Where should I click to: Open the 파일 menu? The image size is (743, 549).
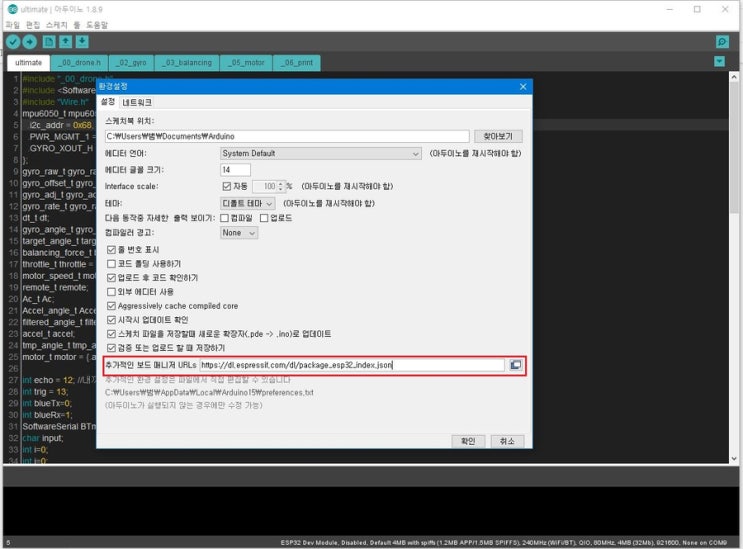tap(13, 25)
